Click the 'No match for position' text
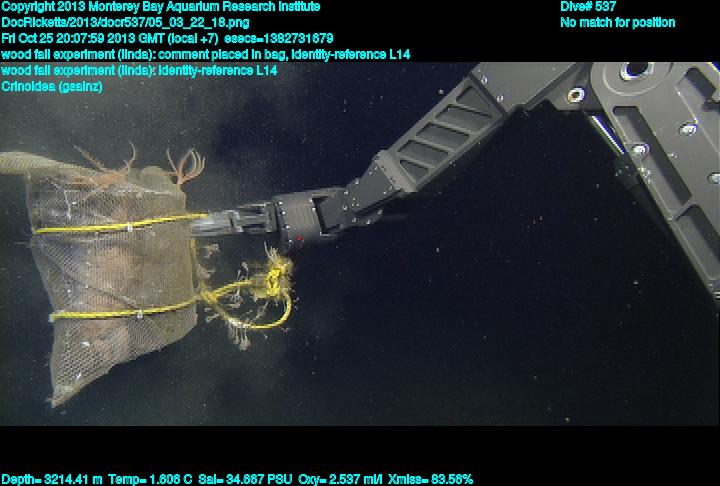 (x=618, y=23)
